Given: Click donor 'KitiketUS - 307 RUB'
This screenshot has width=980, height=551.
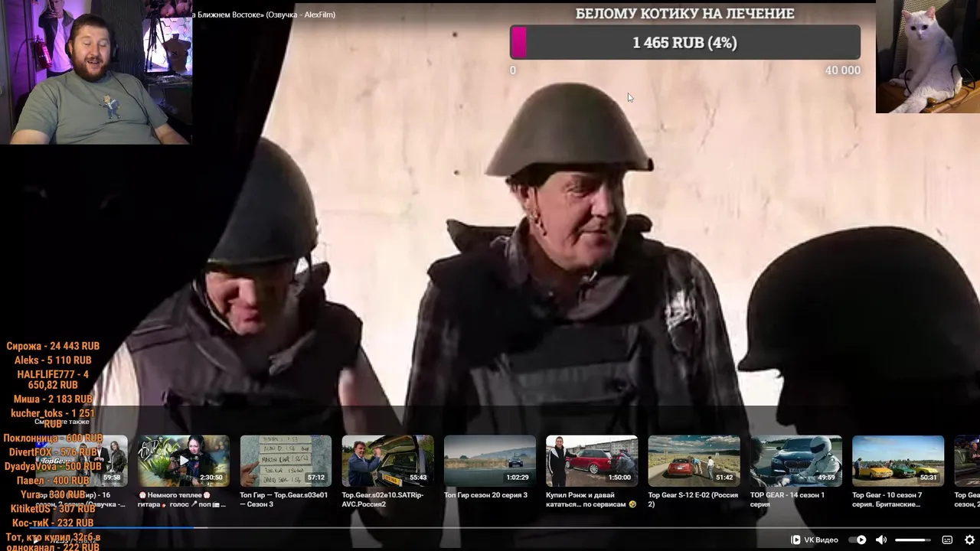Looking at the screenshot, I should coord(53,509).
